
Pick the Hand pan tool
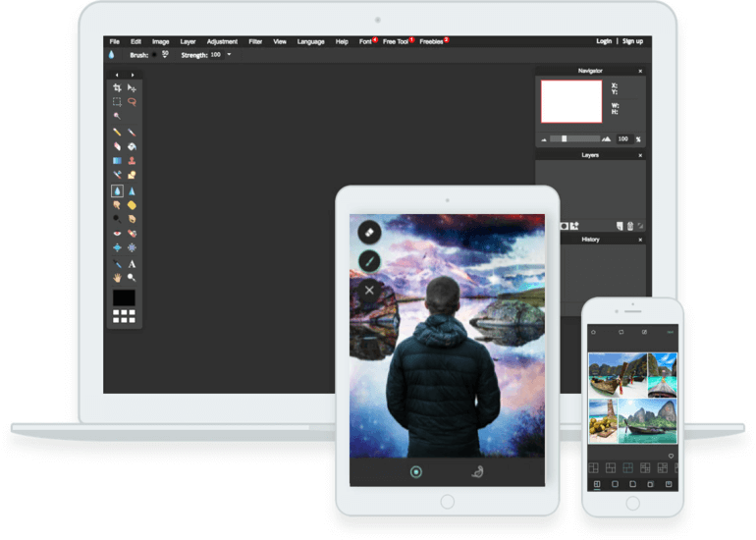point(117,278)
